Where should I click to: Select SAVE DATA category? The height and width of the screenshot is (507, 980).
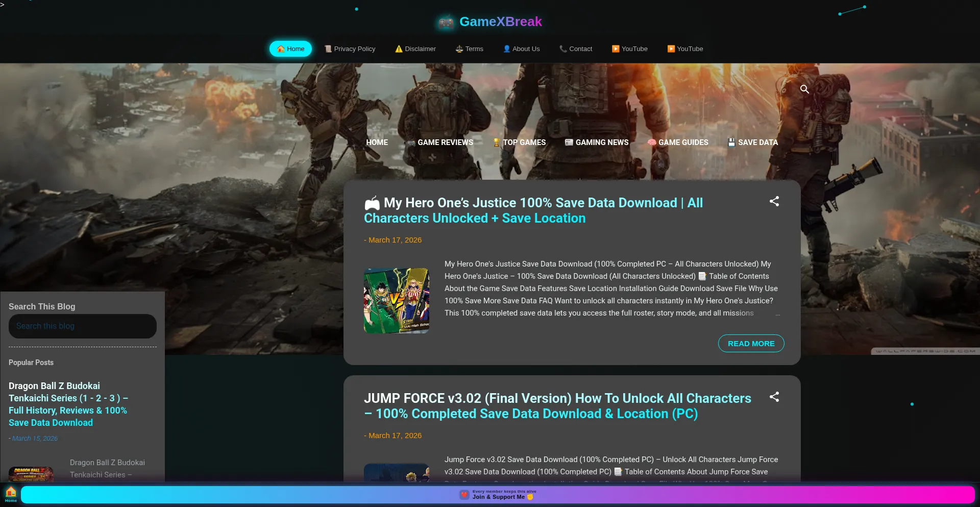[x=753, y=142]
